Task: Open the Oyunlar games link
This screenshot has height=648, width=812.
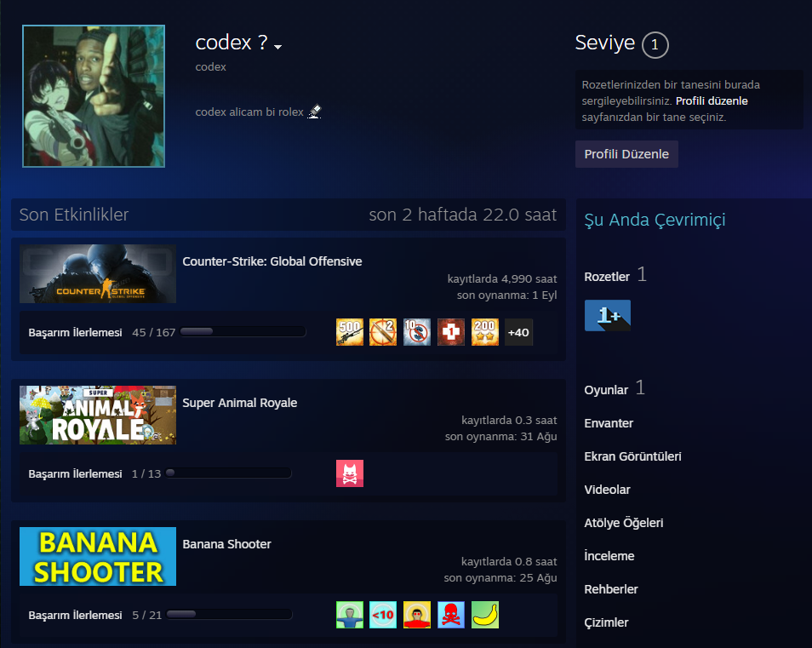Action: (606, 390)
